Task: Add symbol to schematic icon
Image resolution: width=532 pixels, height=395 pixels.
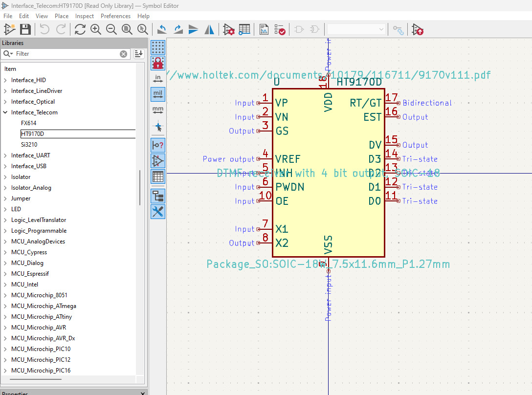Action: (x=418, y=29)
